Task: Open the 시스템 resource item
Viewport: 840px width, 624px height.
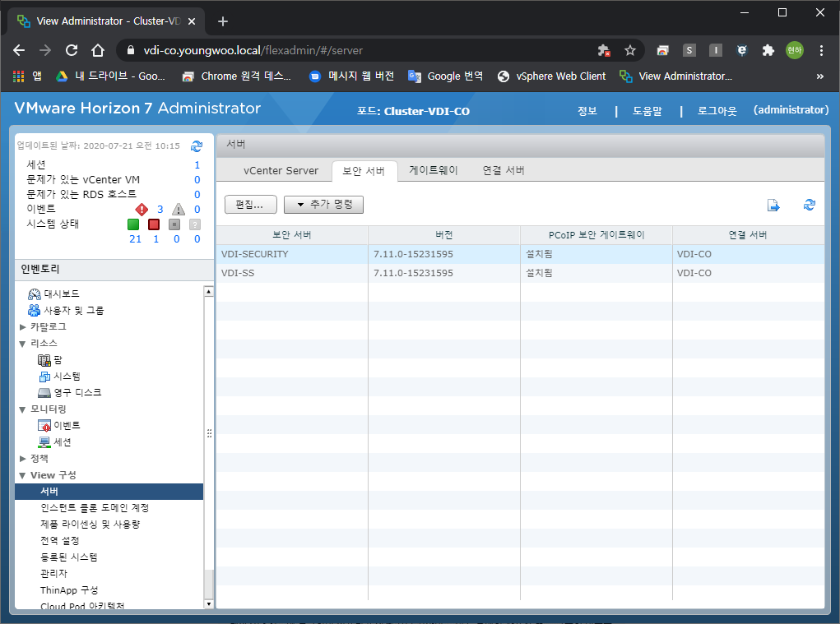Action: [x=59, y=377]
